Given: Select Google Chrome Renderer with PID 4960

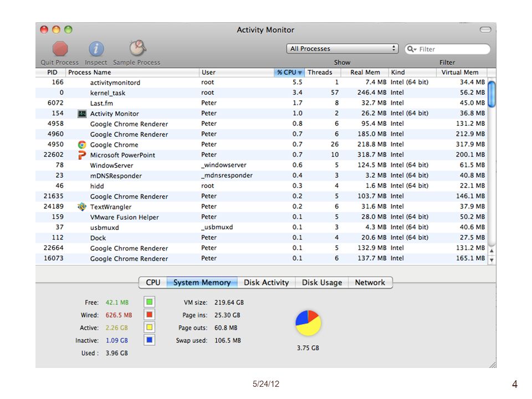Looking at the screenshot, I should tap(261, 134).
